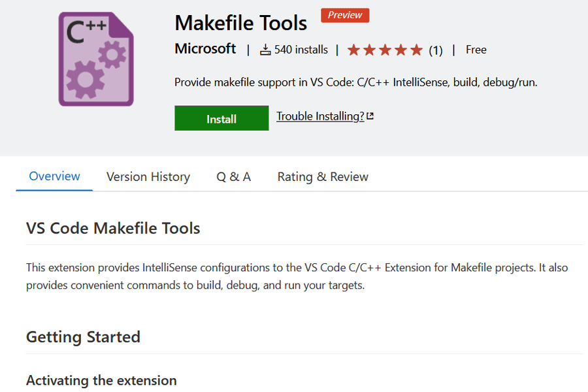The height and width of the screenshot is (392, 588).
Task: Click the third star in the rating
Action: coord(385,49)
